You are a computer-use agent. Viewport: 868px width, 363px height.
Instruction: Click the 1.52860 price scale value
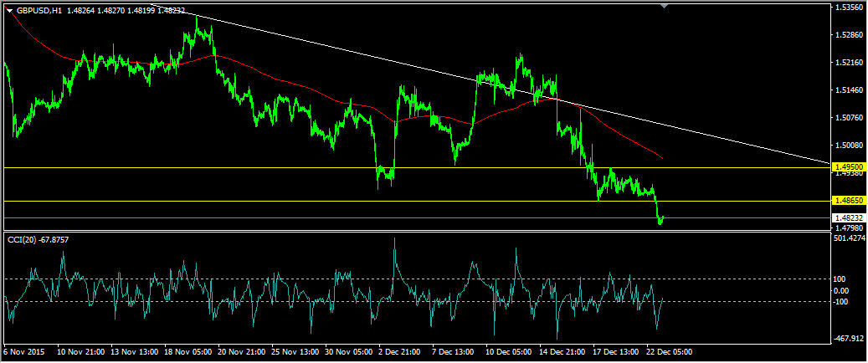[850, 35]
